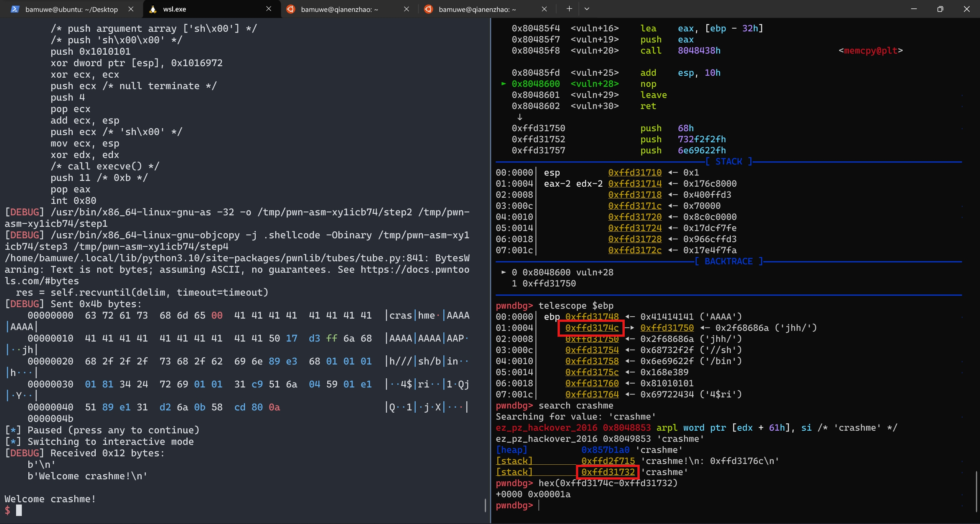The height and width of the screenshot is (524, 980).
Task: Click the 'leave' instruction at vuln+29
Action: (653, 95)
